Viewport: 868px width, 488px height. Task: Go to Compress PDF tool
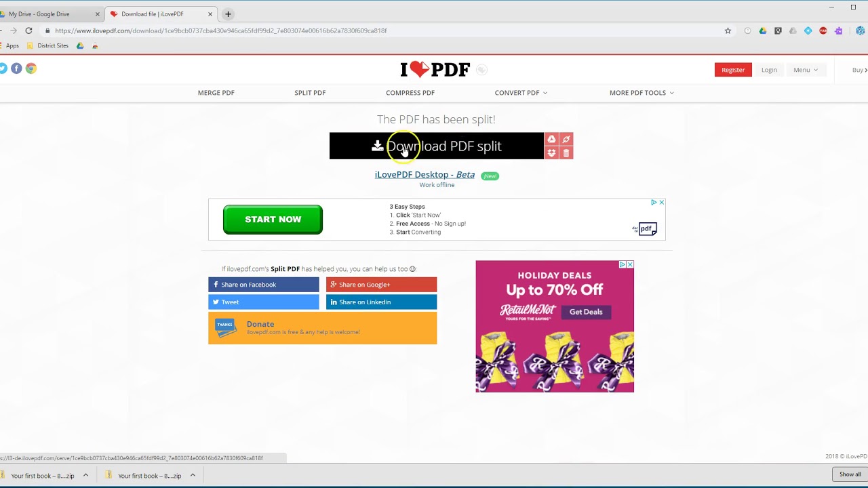tap(410, 93)
